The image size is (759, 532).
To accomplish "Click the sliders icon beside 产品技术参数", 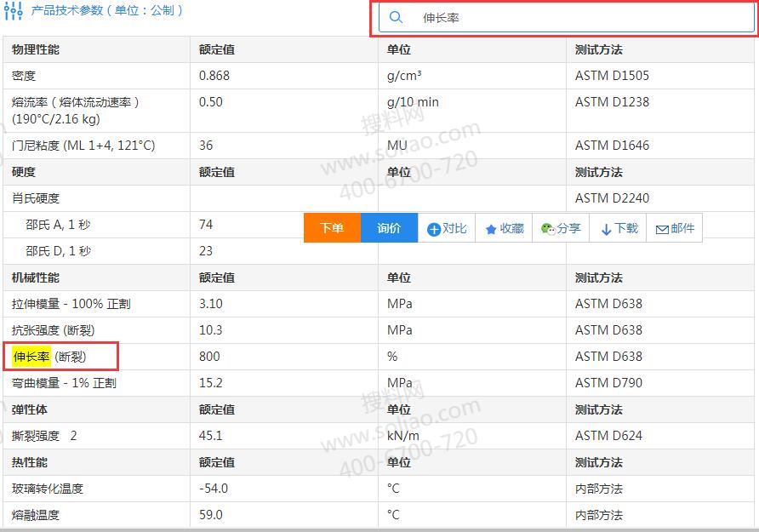I will pyautogui.click(x=14, y=12).
